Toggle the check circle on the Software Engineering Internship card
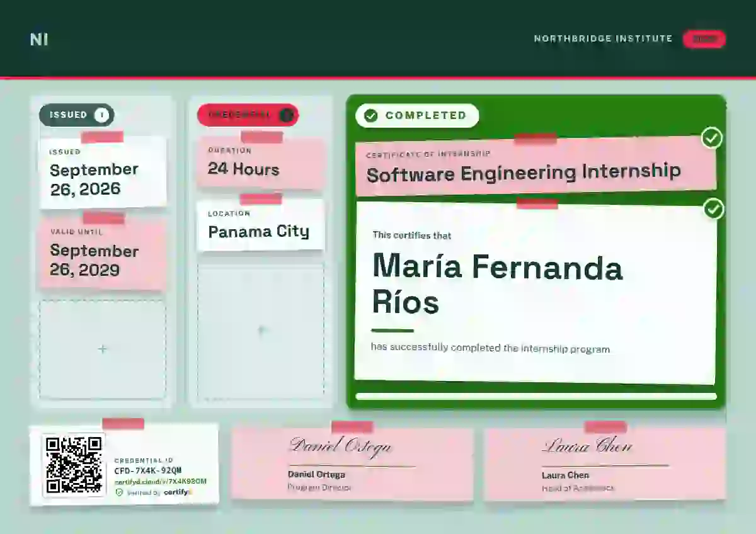The height and width of the screenshot is (534, 756). pos(712,138)
